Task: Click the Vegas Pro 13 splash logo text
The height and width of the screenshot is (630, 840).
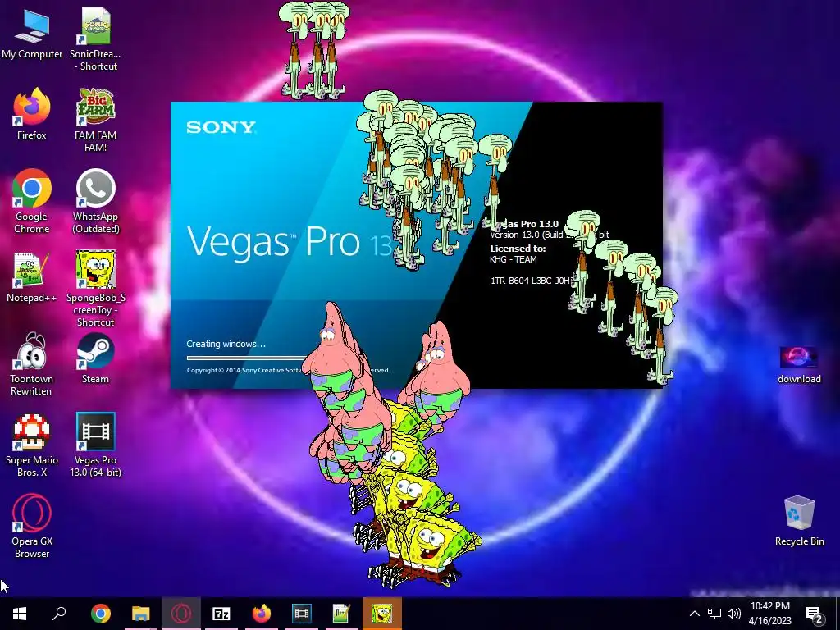Action: [x=290, y=242]
